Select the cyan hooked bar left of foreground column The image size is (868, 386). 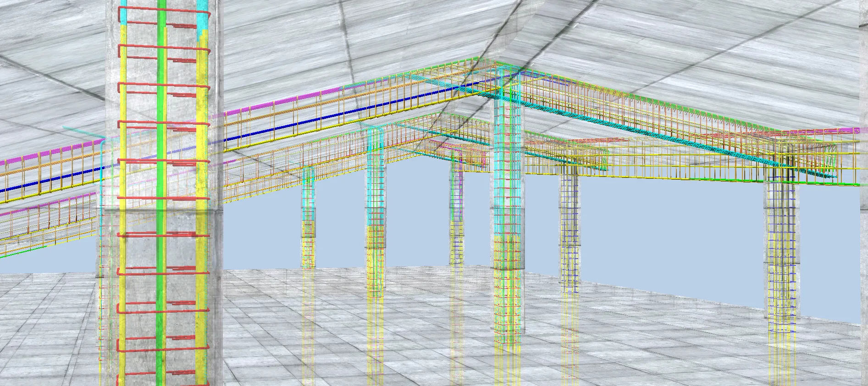pyautogui.click(x=101, y=160)
